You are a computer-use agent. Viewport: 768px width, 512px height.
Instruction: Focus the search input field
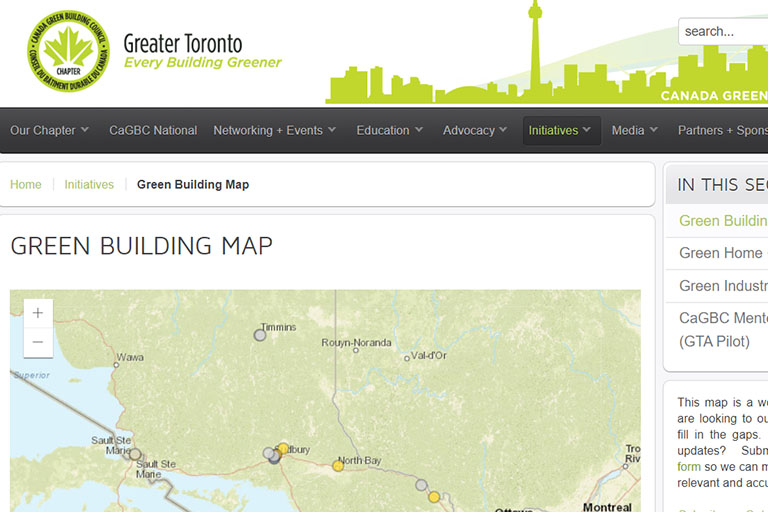(723, 31)
